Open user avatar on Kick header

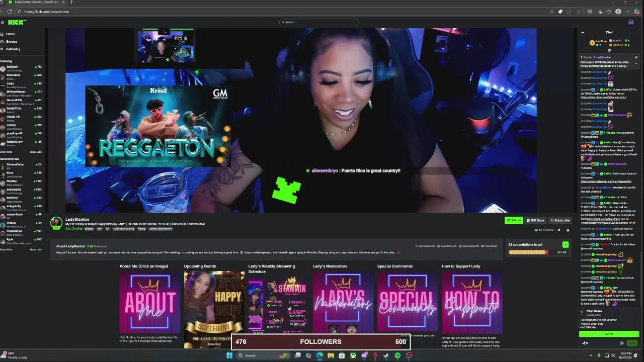(631, 22)
